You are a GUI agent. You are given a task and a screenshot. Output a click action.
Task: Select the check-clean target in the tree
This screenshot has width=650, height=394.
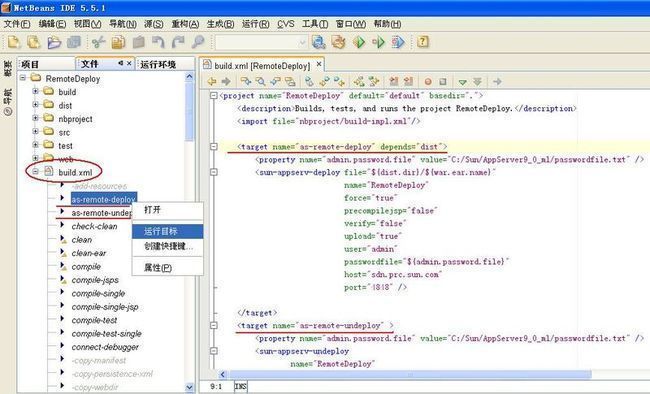[x=95, y=226]
